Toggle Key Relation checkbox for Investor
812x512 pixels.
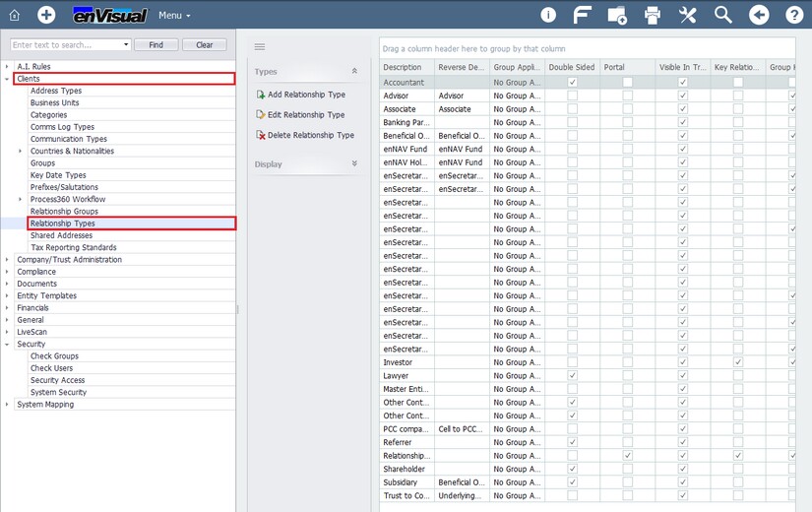pos(738,362)
